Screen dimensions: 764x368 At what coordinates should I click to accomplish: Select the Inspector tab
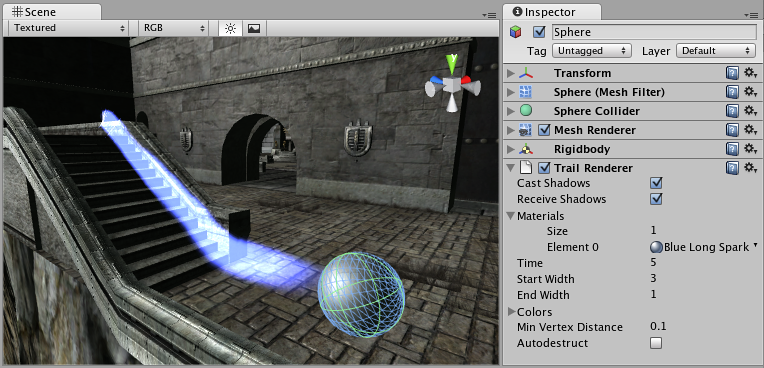551,12
